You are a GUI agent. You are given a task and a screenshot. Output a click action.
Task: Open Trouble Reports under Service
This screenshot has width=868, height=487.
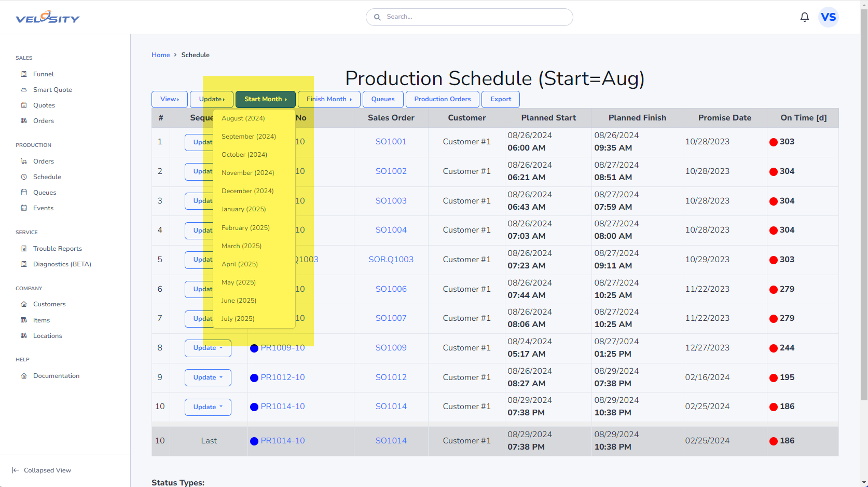(57, 249)
